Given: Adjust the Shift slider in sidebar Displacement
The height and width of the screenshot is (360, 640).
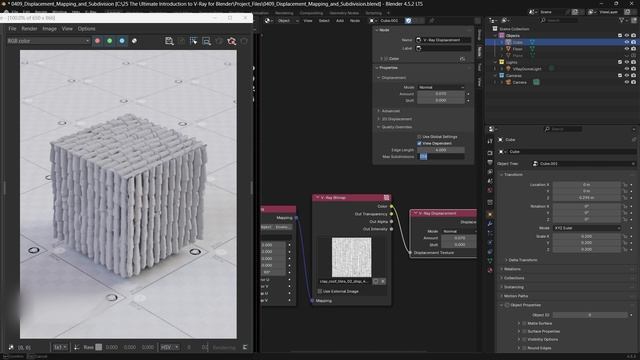Looking at the screenshot, I should click(441, 100).
